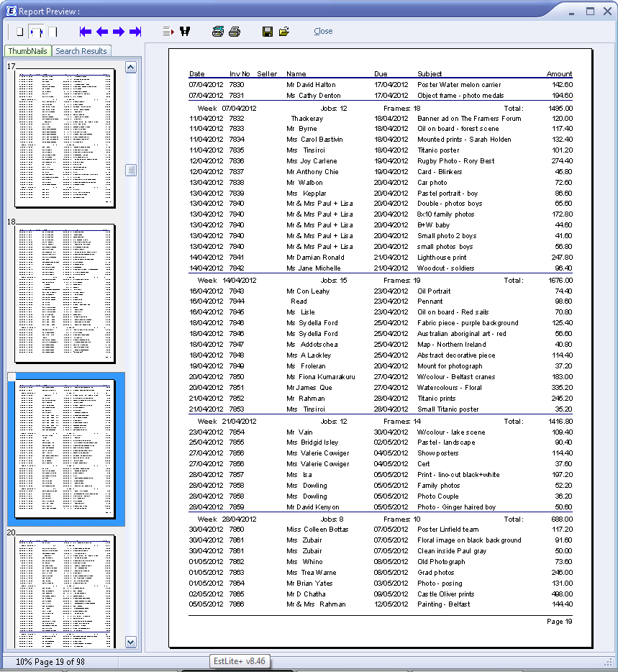
Task: Click the Close link
Action: [x=323, y=32]
